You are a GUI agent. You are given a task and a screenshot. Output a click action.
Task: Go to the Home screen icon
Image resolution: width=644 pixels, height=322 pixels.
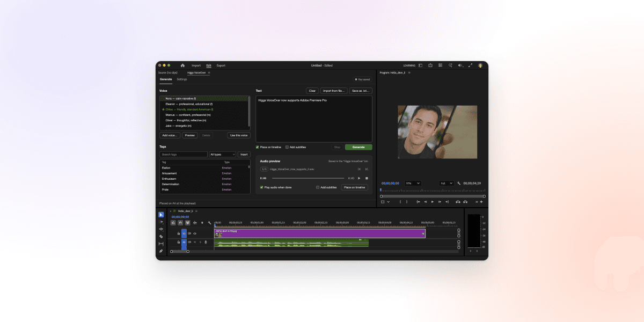coord(182,65)
